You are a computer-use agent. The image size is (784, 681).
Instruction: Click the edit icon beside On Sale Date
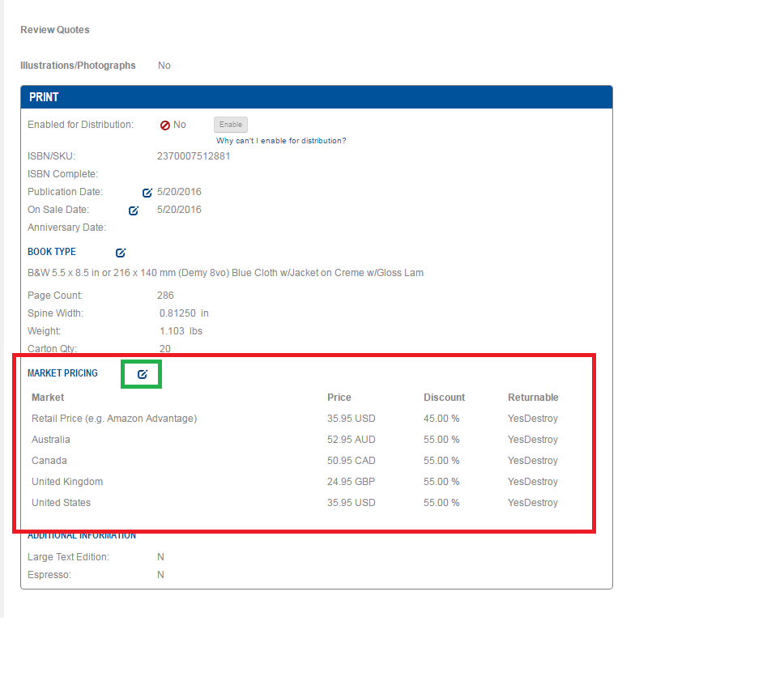click(134, 211)
